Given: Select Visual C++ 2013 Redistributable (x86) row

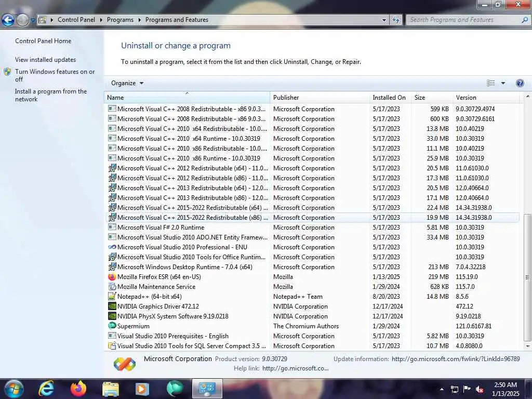Looking at the screenshot, I should tap(312, 198).
